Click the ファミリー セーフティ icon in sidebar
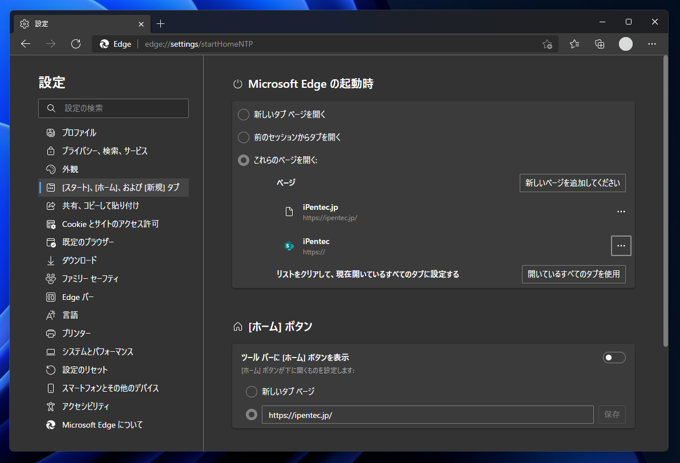This screenshot has width=680, height=463. point(51,279)
